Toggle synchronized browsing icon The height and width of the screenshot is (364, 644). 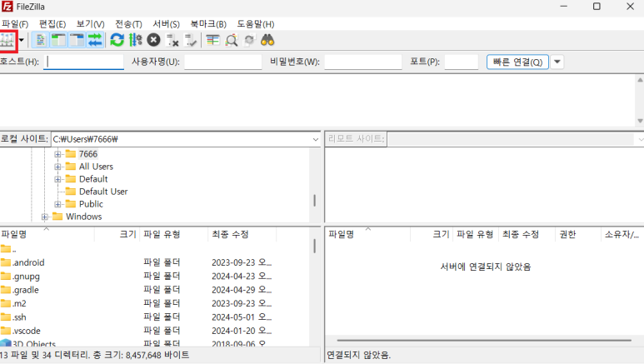click(249, 40)
